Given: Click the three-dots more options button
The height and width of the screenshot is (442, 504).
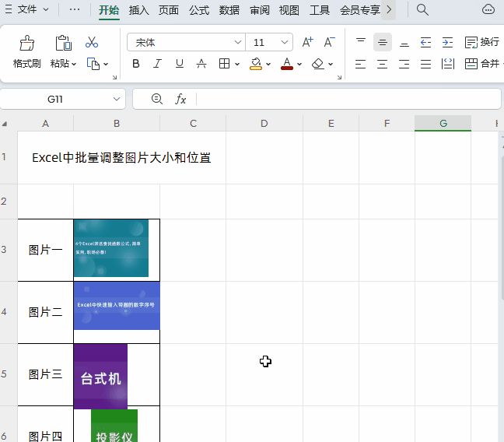Looking at the screenshot, I should click(x=75, y=9).
